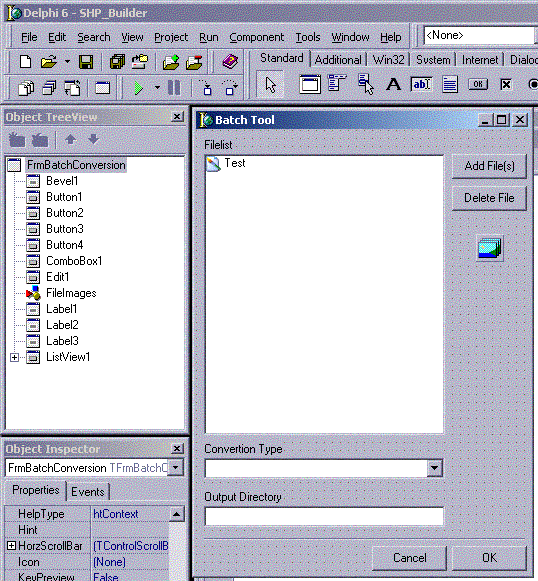Open the File menu

point(29,37)
